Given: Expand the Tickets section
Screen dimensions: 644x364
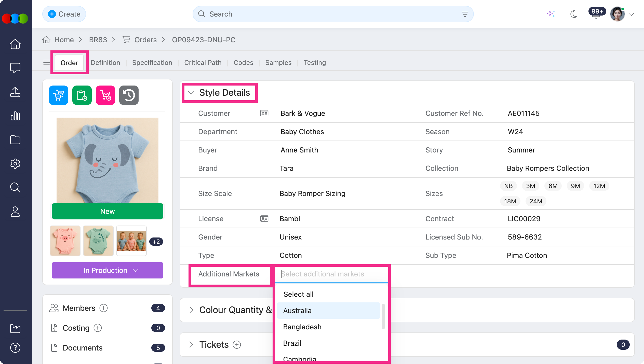Looking at the screenshot, I should tap(191, 344).
